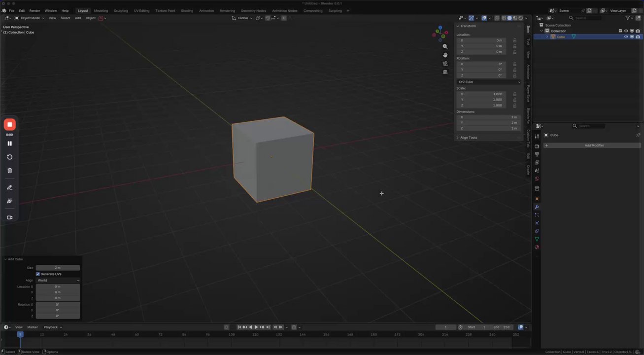The image size is (644, 355).
Task: Open the World properties tab (red globe icon)
Action: (x=537, y=178)
